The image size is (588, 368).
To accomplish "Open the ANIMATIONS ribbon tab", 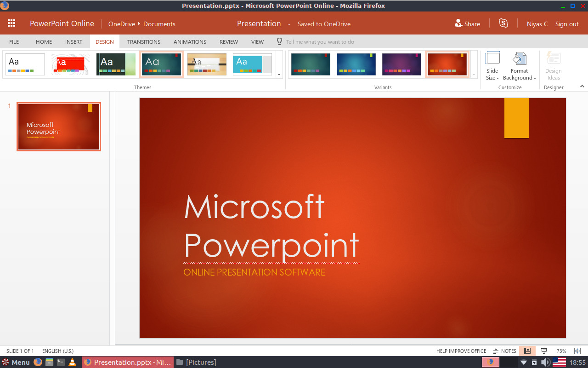I will 190,41.
